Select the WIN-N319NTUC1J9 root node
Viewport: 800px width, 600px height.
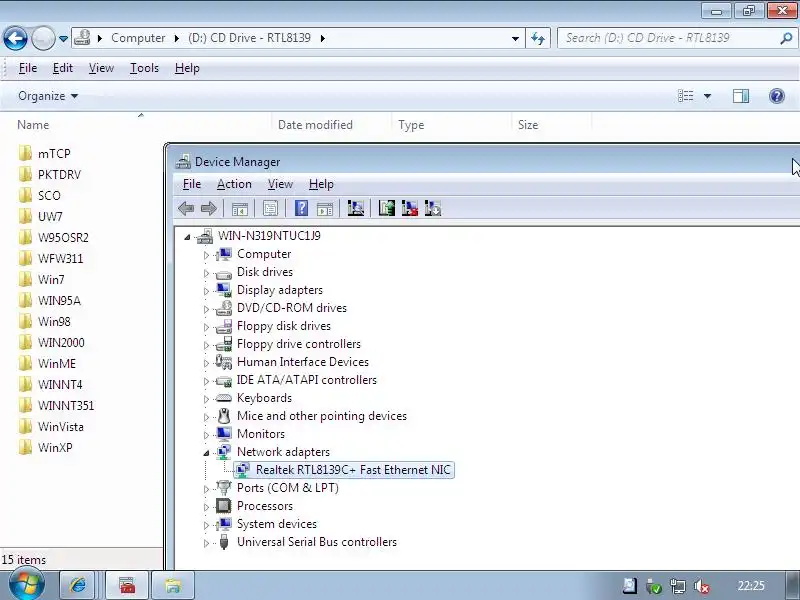[269, 236]
